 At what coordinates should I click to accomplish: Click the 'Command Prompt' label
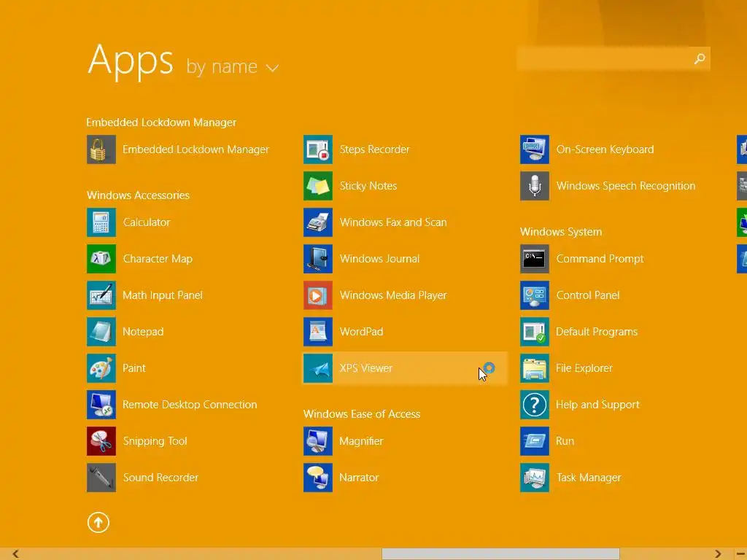[600, 259]
